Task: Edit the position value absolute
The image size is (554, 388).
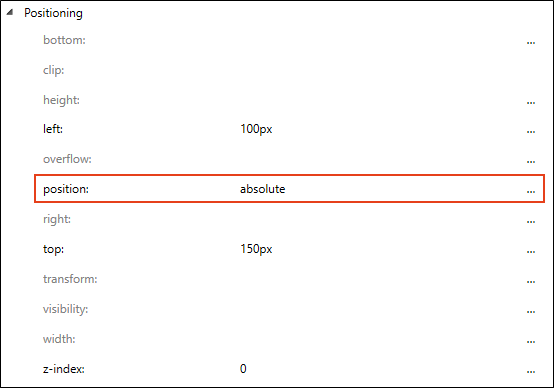Action: click(263, 189)
